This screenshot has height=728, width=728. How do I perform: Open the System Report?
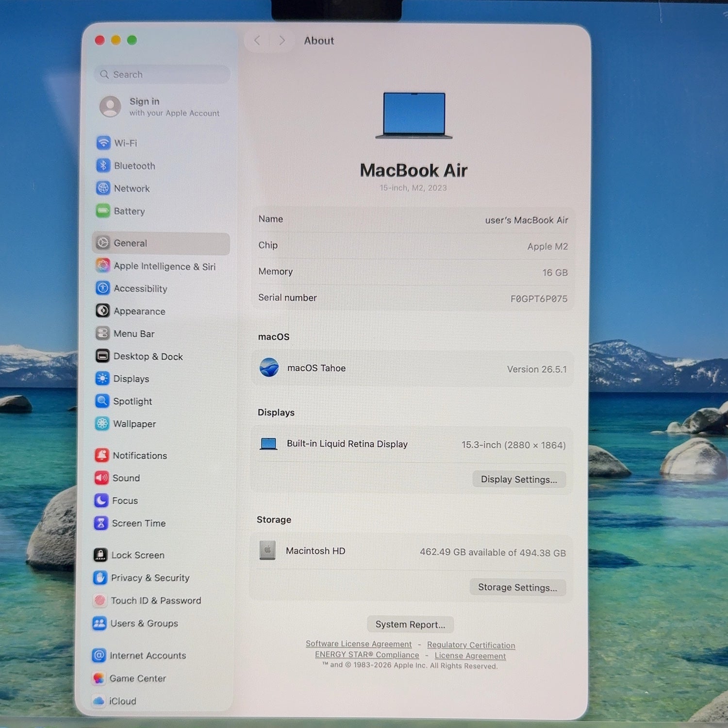click(410, 625)
